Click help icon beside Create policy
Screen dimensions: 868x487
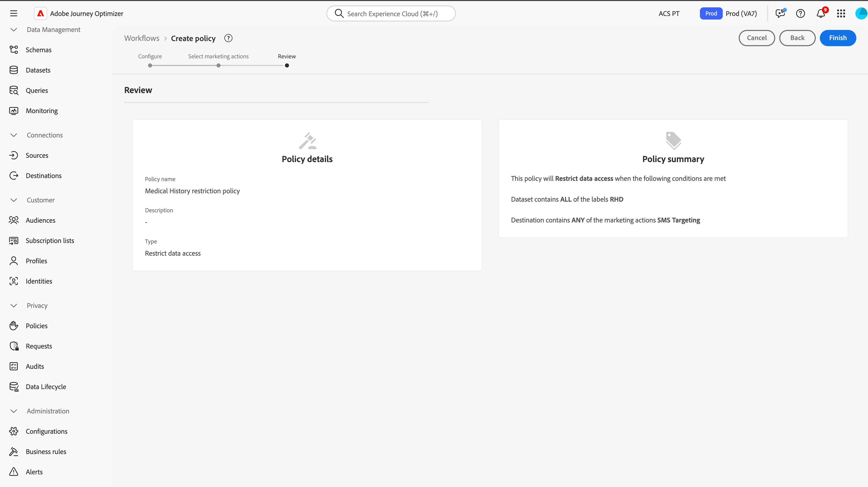click(228, 38)
